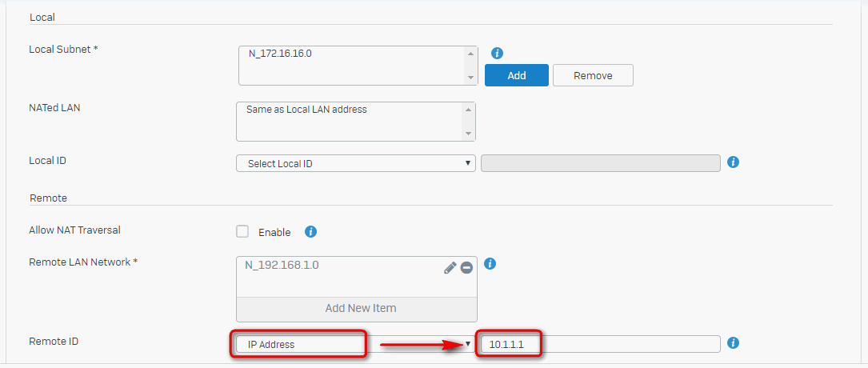Screen dimensions: 868x368
Task: Click info icon next to Remote ID value
Action: (733, 343)
